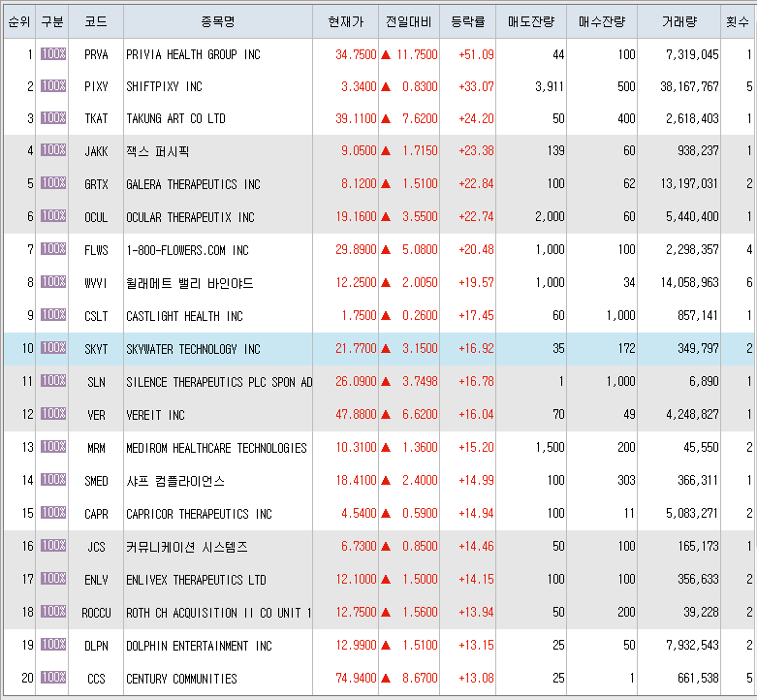Click the 100% margin badge in the PRVA row
The height and width of the screenshot is (700, 757).
pyautogui.click(x=53, y=53)
